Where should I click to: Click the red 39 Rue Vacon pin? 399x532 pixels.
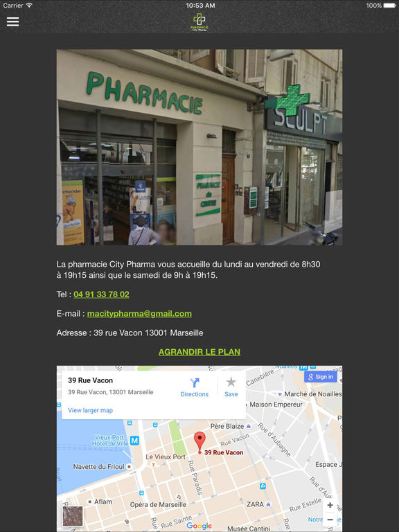(x=199, y=443)
